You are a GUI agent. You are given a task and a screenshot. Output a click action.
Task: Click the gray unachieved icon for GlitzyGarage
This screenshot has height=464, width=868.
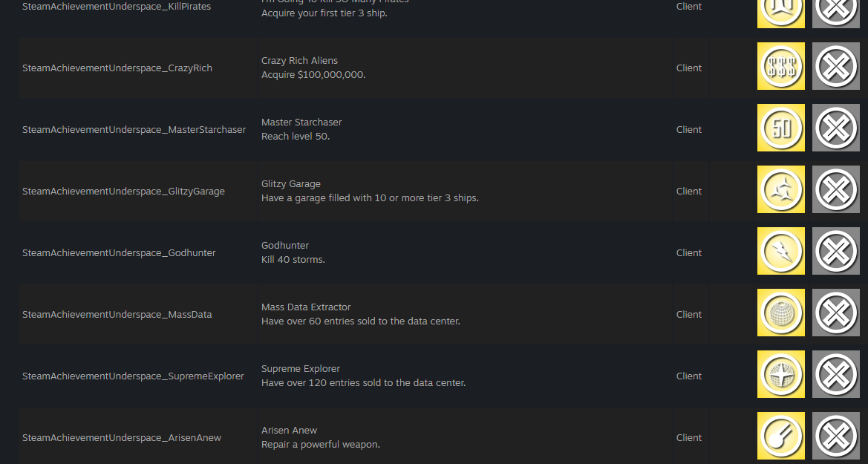coord(836,189)
